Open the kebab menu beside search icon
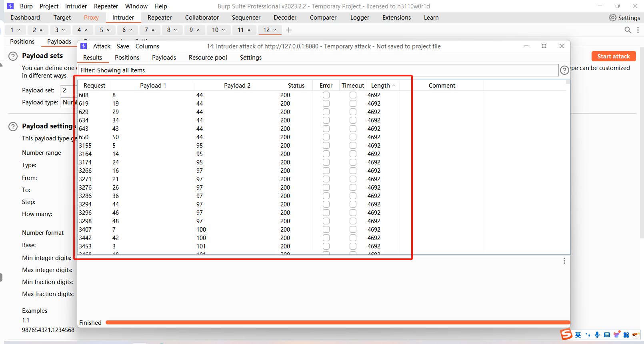This screenshot has height=344, width=644. coord(638,30)
